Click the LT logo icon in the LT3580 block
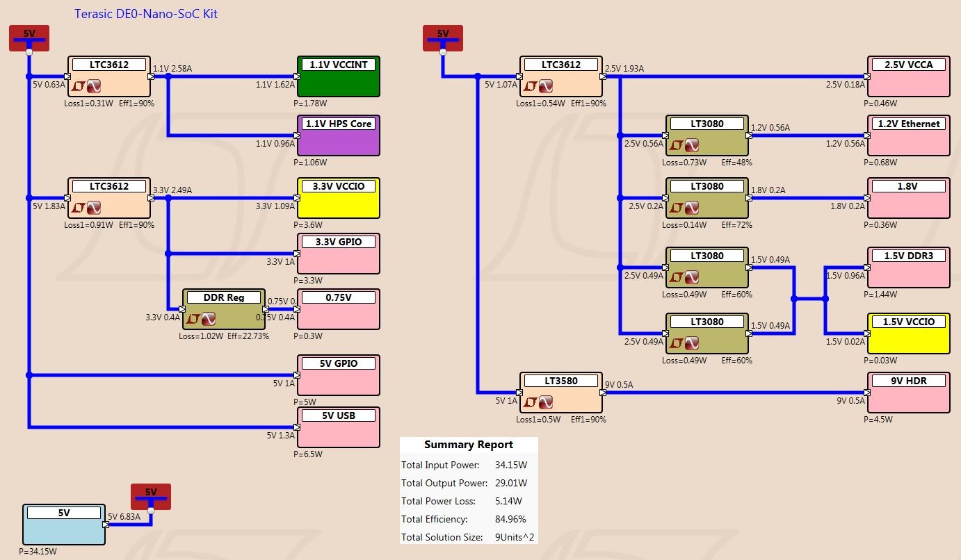 tap(530, 402)
